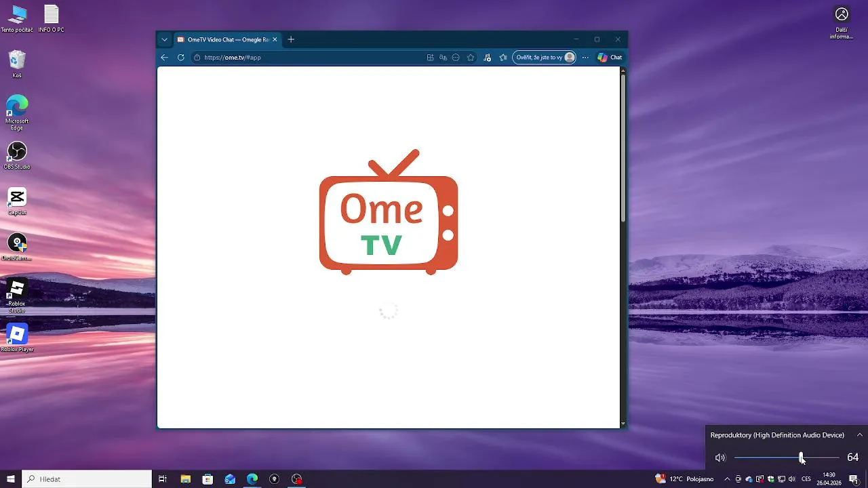
Task: Open the notification center icon
Action: pyautogui.click(x=853, y=479)
